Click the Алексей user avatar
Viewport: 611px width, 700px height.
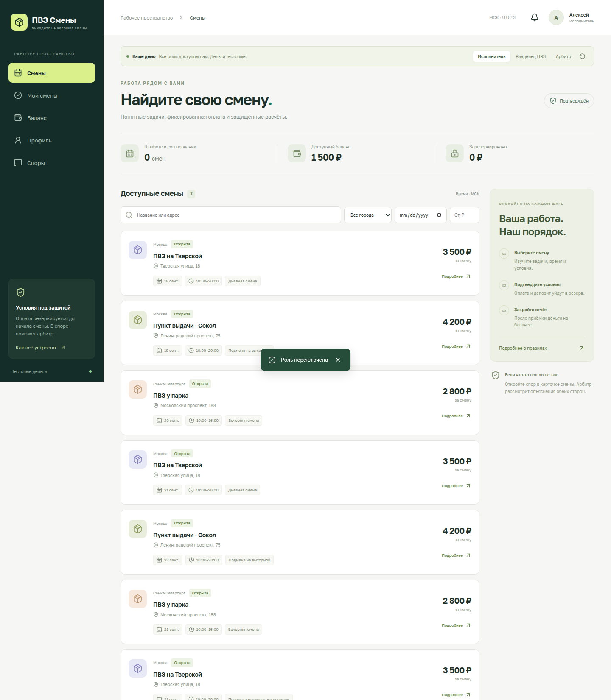coord(556,18)
